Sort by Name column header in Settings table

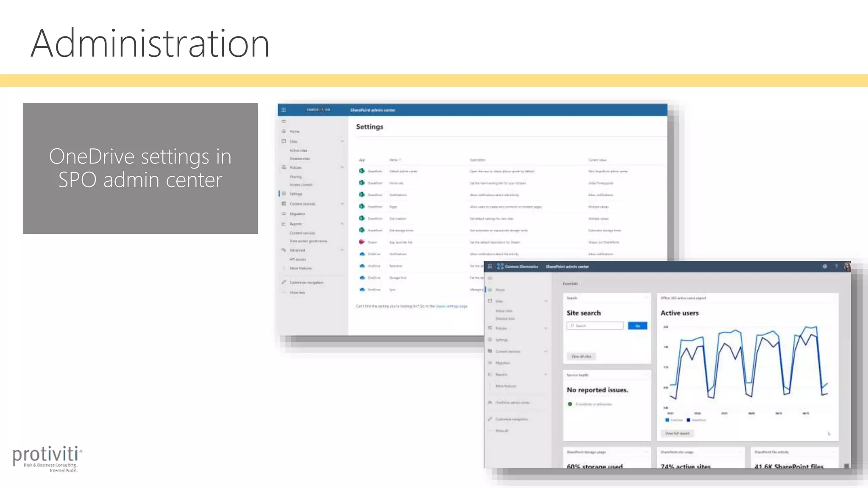point(395,160)
